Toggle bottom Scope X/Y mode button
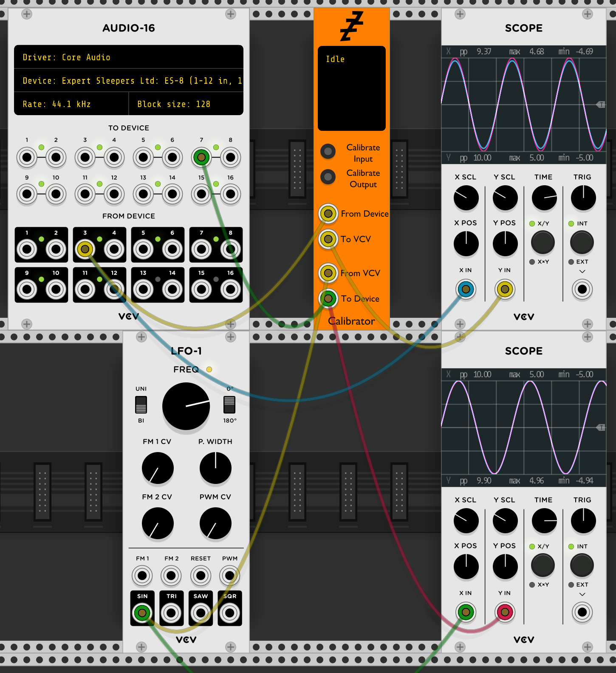The image size is (616, 673). (x=543, y=566)
